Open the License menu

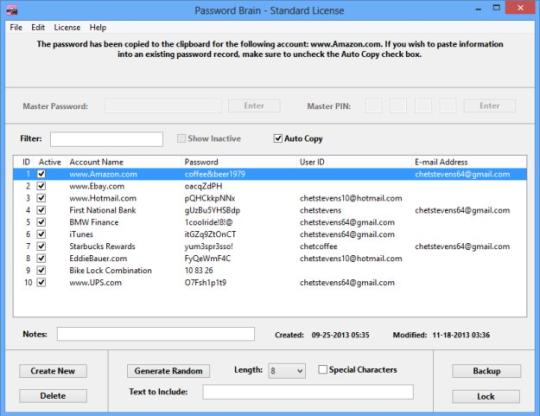click(67, 28)
